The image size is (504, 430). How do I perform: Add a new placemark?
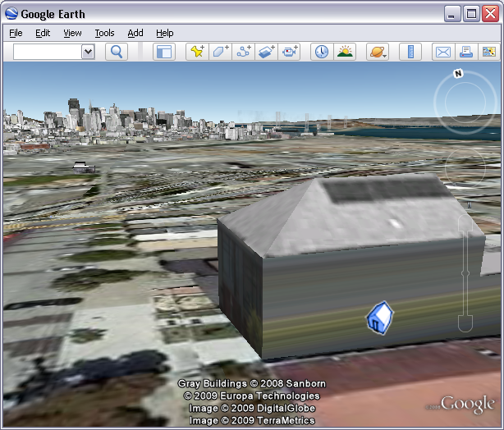click(x=197, y=52)
